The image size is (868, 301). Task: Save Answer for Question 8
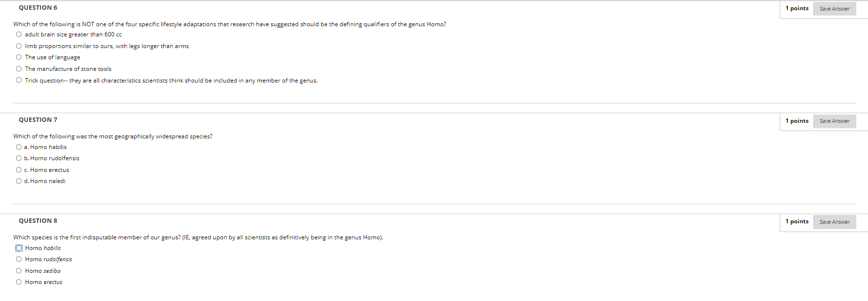tap(834, 222)
